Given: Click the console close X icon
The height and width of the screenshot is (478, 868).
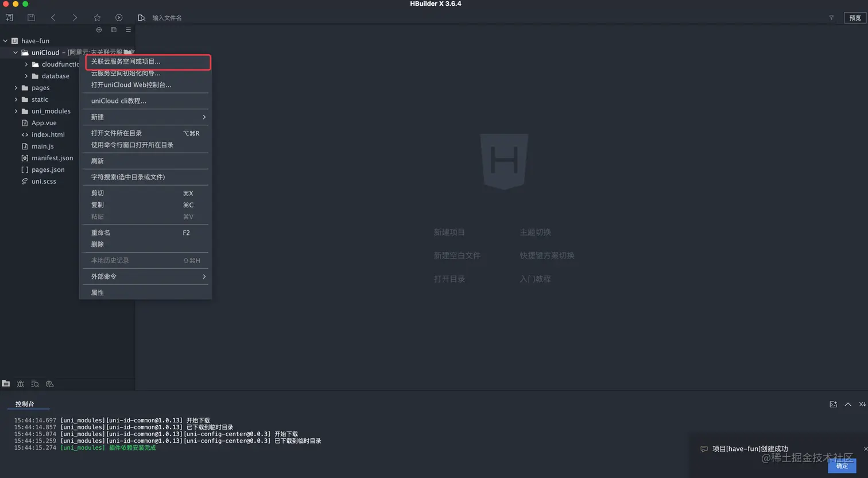Looking at the screenshot, I should coord(862,404).
